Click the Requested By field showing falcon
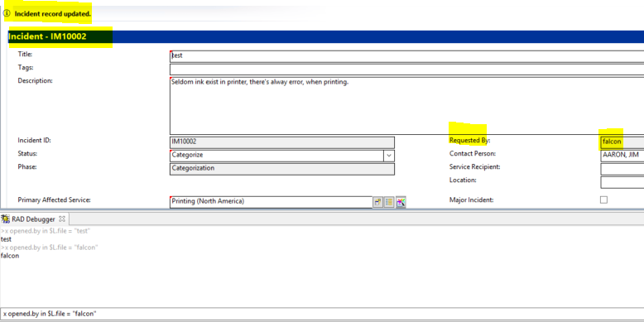 point(622,142)
